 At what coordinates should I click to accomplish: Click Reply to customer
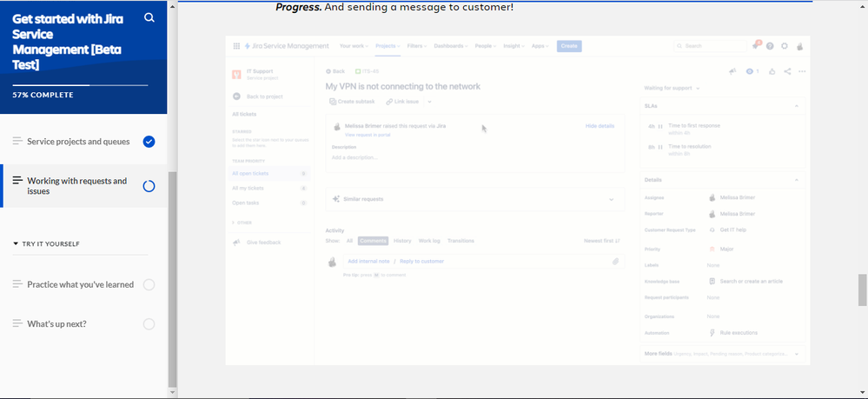coord(421,262)
